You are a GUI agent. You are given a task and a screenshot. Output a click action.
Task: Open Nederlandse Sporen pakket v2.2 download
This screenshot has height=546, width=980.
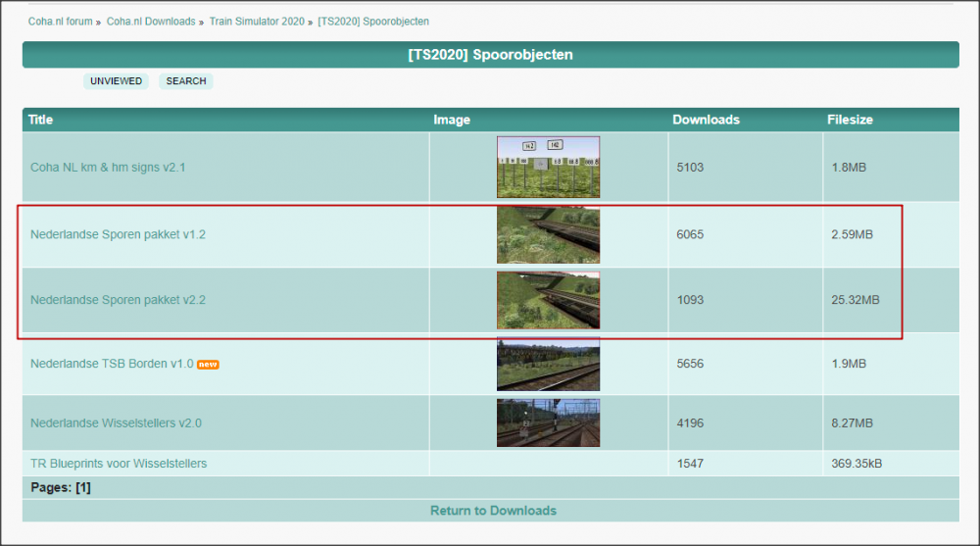tap(118, 300)
